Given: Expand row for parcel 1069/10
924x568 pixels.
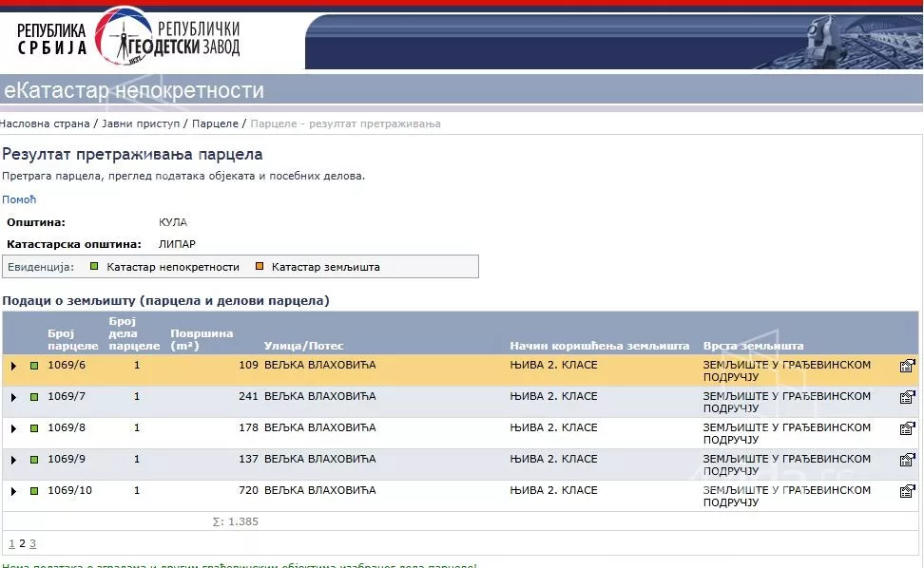Looking at the screenshot, I should coord(13,491).
